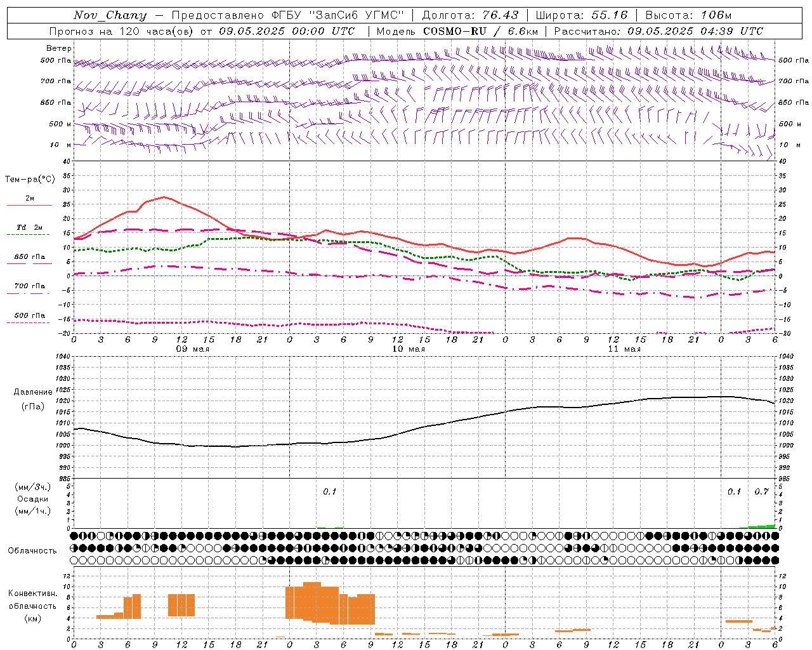
Task: Click the (мм/1ч.) hourly precipitation unit label
Action: pyautogui.click(x=33, y=511)
